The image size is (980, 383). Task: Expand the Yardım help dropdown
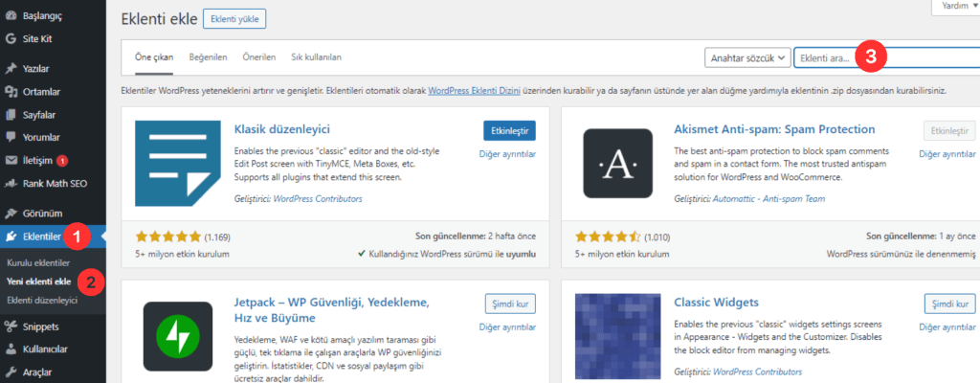[x=956, y=6]
